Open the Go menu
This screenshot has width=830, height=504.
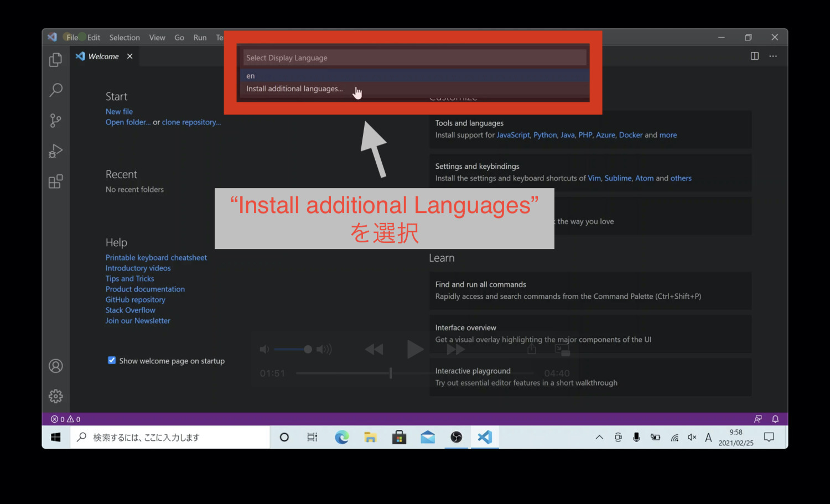coord(179,38)
